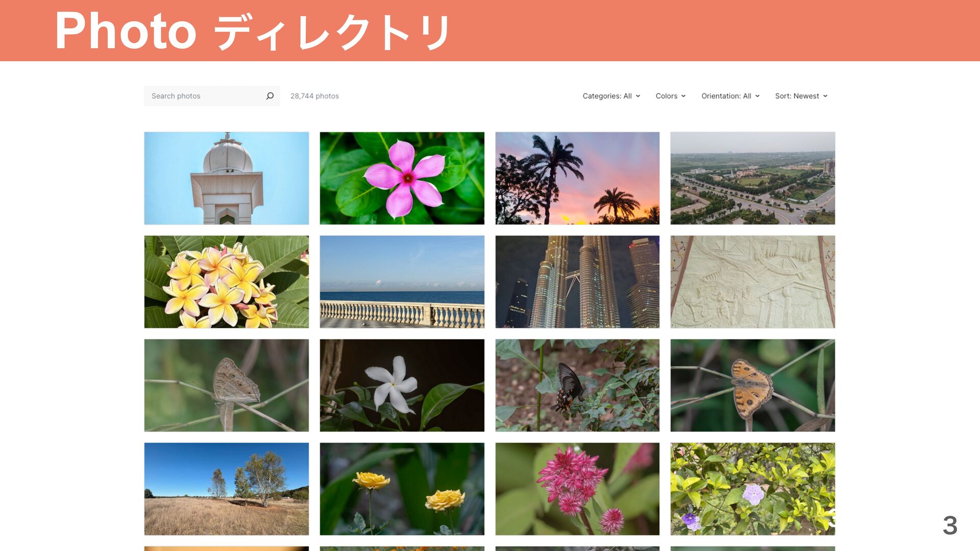Open the white dome tower photo
This screenshot has height=551, width=980.
pos(226,178)
